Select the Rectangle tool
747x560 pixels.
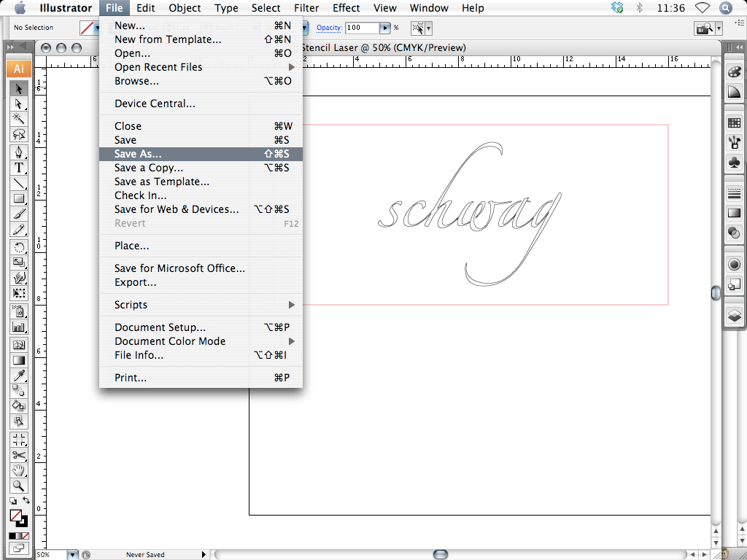pos(18,198)
